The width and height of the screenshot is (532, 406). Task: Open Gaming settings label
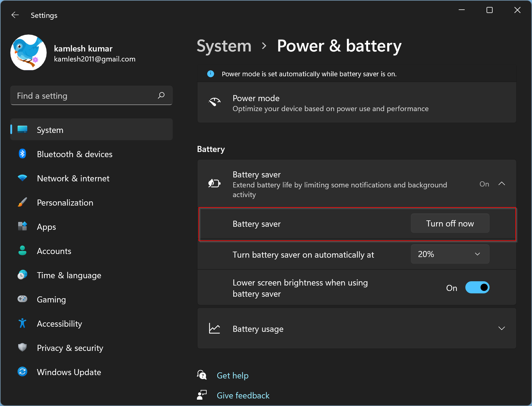51,299
